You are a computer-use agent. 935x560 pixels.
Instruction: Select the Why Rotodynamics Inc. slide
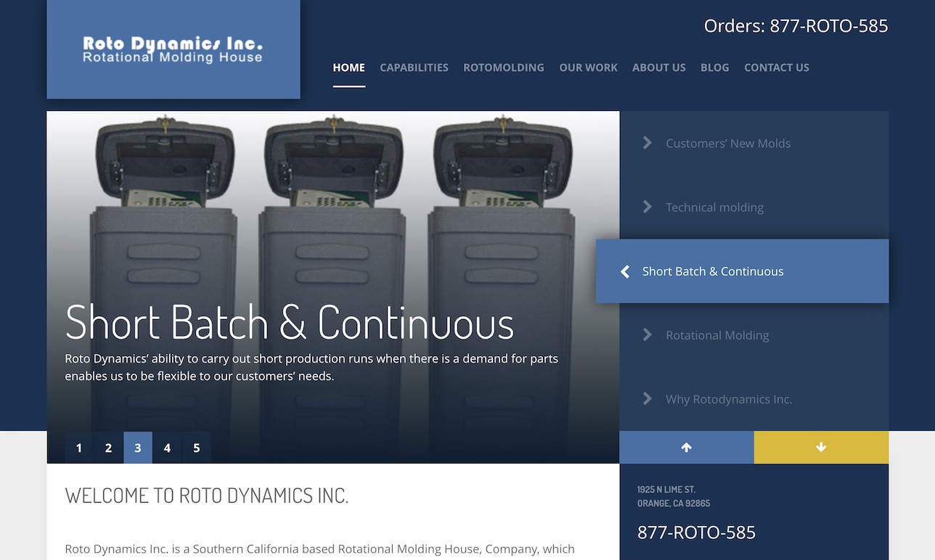click(754, 398)
